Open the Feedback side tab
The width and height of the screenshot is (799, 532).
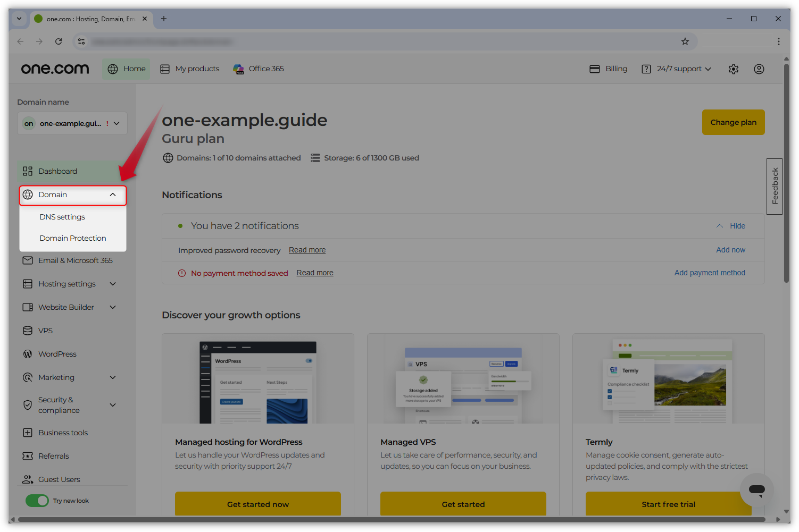tap(775, 187)
